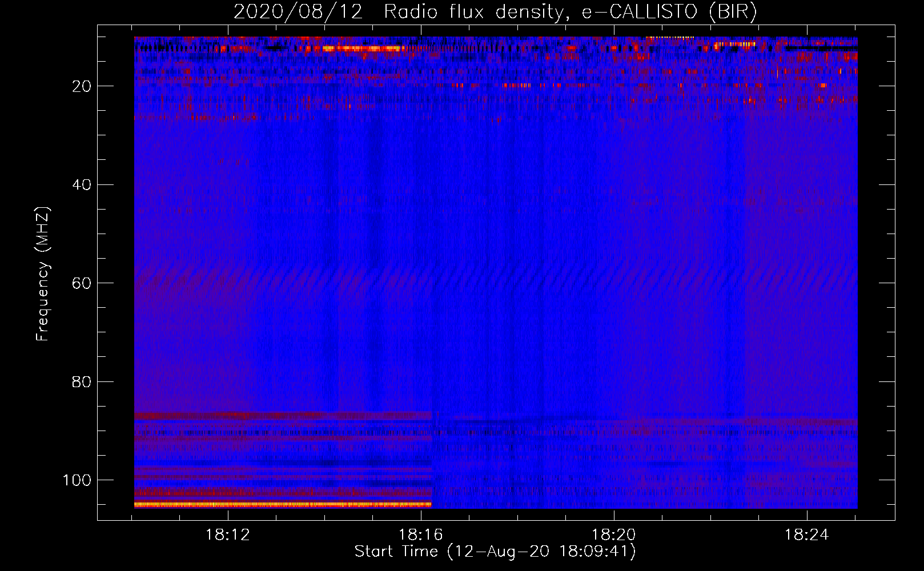Click the '18:20' time tick label
This screenshot has width=924, height=571.
(614, 535)
